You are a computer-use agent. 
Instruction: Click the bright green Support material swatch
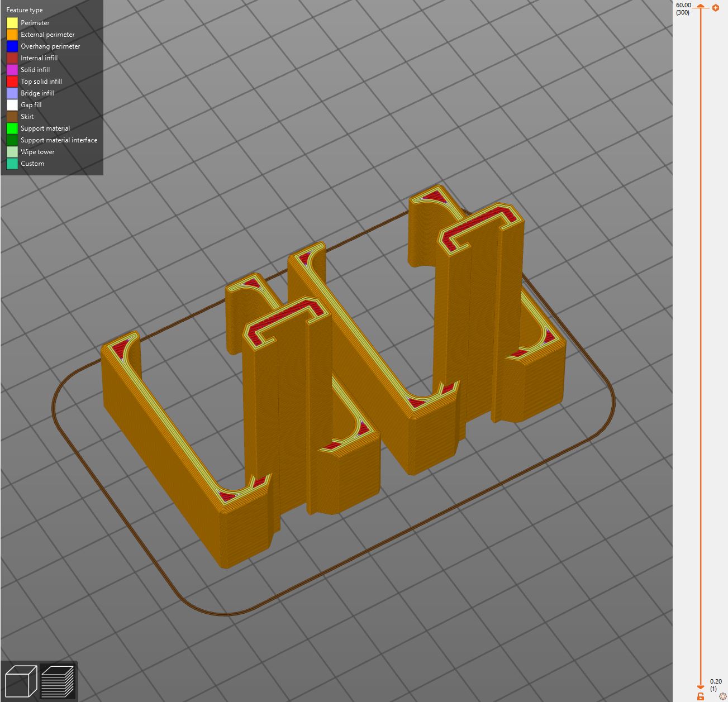click(12, 128)
